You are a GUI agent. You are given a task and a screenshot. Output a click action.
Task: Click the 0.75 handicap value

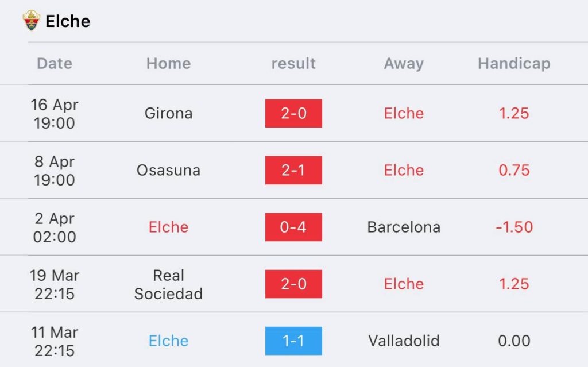pos(514,170)
